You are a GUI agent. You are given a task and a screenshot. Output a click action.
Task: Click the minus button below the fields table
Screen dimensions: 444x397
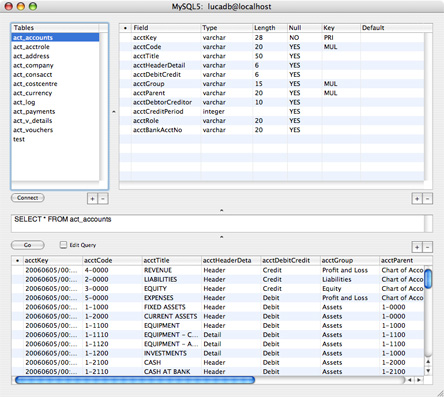428,199
